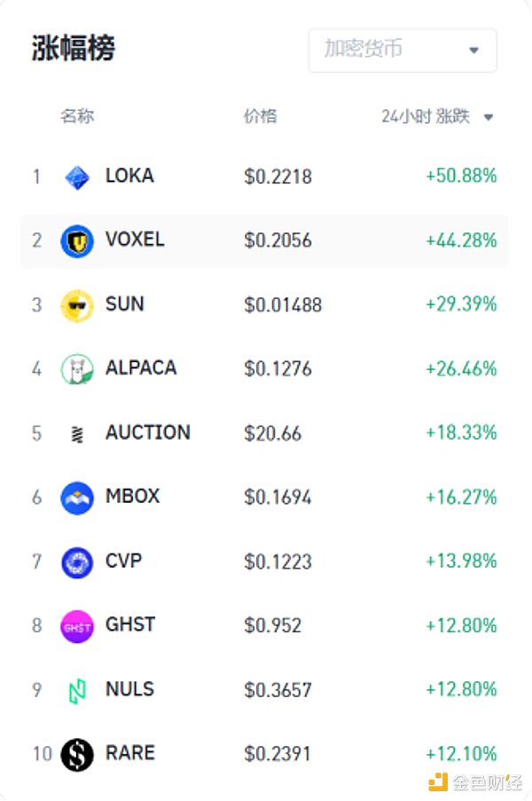Sort by 24小时 涨跌 arrow
Viewport: 532px width, 801px height.
click(x=489, y=117)
